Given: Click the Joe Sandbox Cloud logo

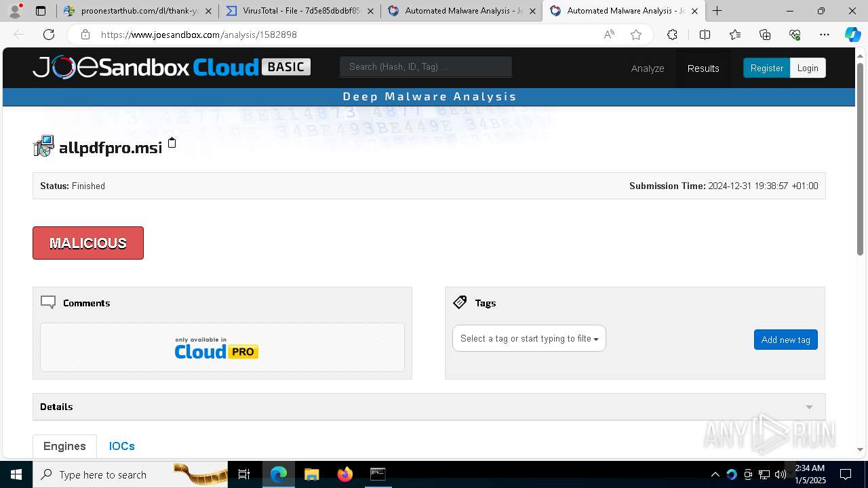Looking at the screenshot, I should (172, 67).
